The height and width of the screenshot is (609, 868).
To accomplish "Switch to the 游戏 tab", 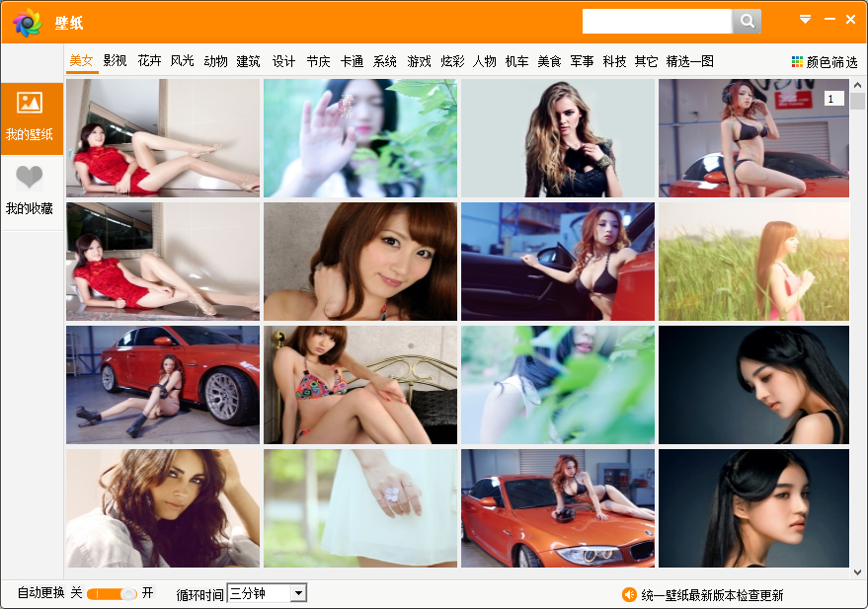I will coord(419,61).
